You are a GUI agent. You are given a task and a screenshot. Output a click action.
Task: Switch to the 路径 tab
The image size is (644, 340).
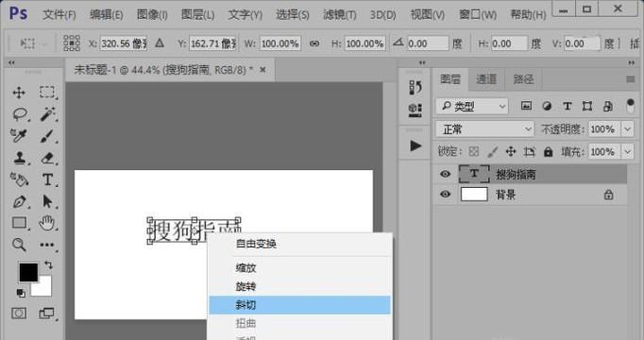pyautogui.click(x=523, y=79)
